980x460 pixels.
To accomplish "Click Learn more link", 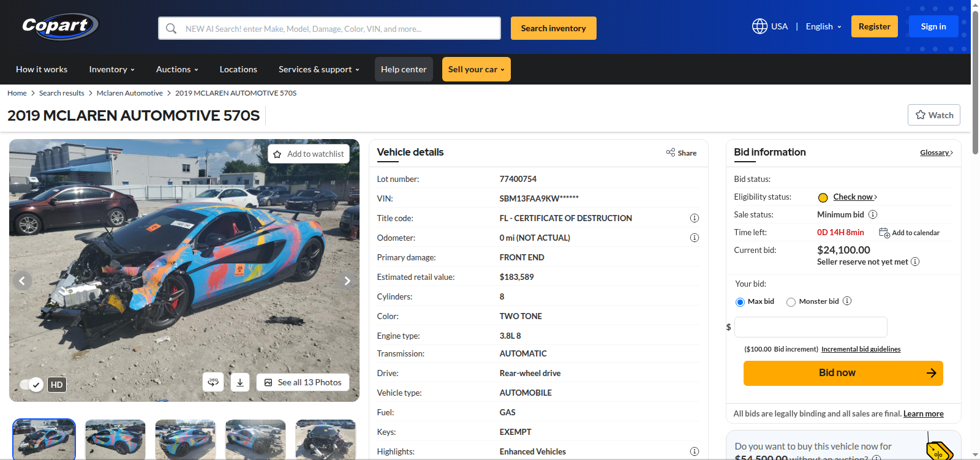I will (924, 413).
